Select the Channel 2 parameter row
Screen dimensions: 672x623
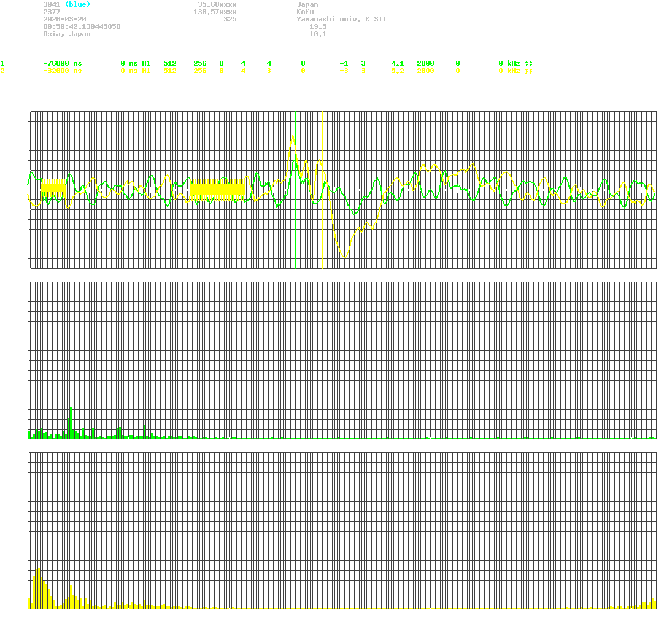pos(3,71)
